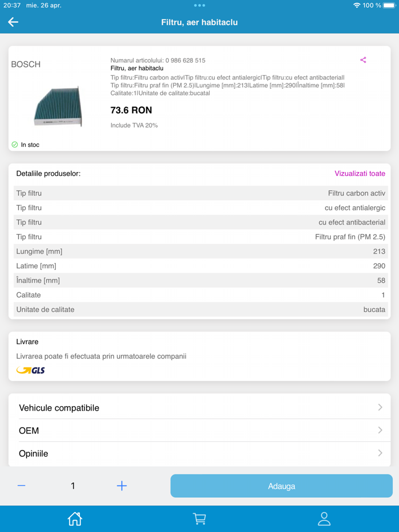
Task: Open the Home tab icon
Action: (75, 518)
